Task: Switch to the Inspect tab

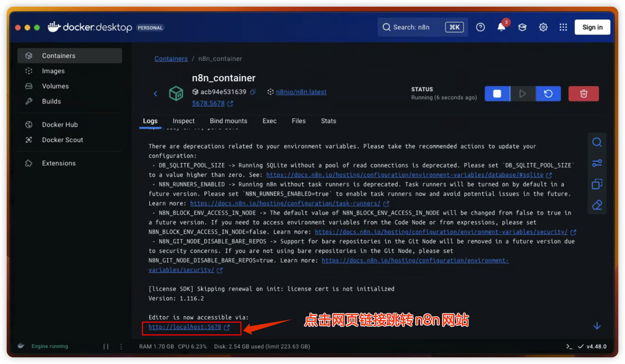Action: [184, 121]
